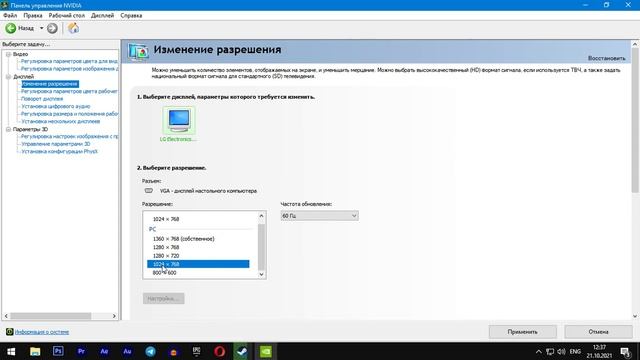Open Epic Games Launcher from taskbar
Screen dimensions: 640x360
196,351
